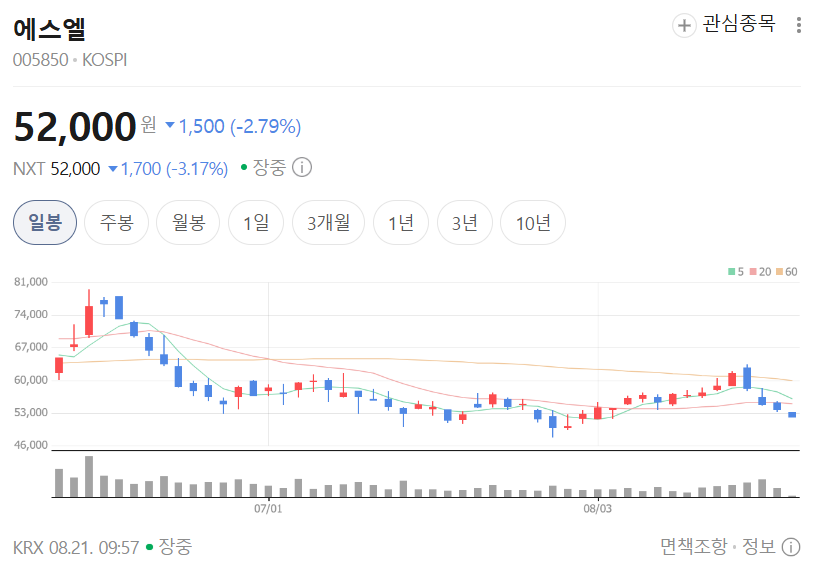Switch to the 3년 chart period

(464, 223)
